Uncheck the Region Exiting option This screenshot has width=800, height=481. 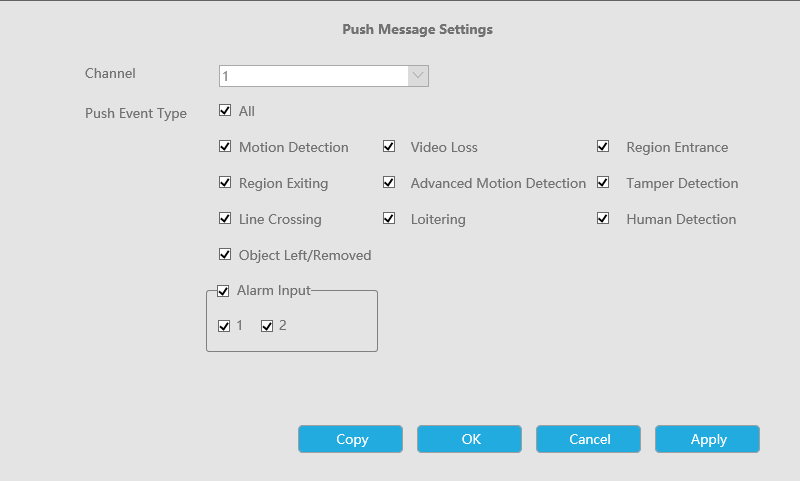click(x=225, y=183)
